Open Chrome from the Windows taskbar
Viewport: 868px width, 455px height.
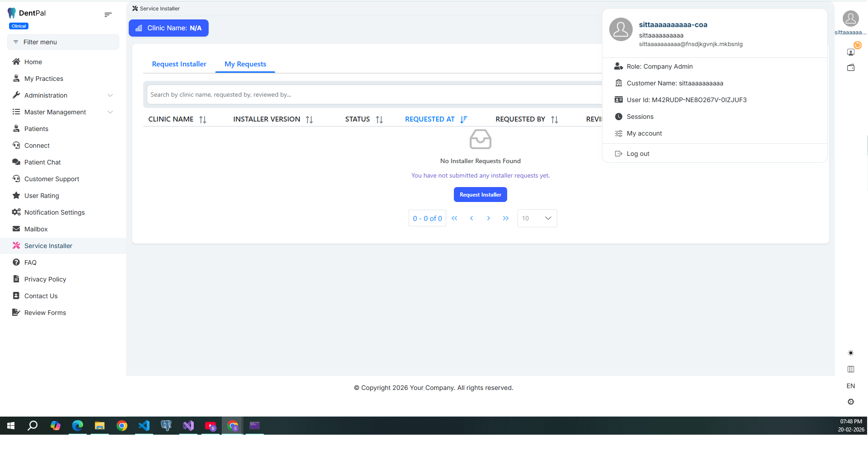click(122, 426)
